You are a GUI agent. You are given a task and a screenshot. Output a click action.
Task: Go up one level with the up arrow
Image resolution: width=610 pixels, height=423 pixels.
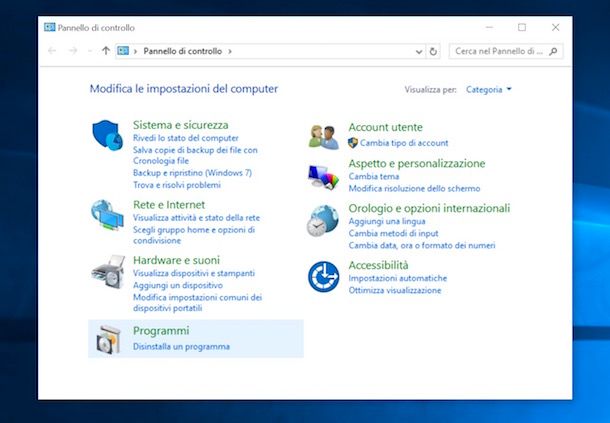coord(105,51)
